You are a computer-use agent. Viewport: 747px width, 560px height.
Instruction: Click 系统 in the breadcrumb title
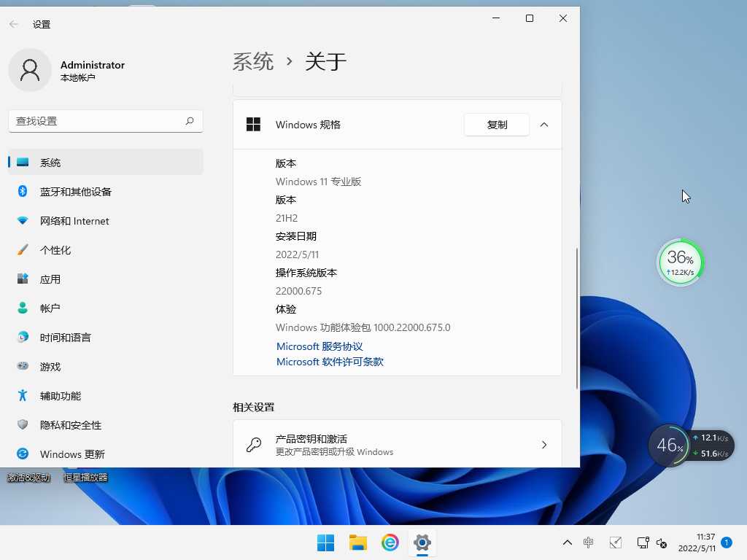[253, 62]
